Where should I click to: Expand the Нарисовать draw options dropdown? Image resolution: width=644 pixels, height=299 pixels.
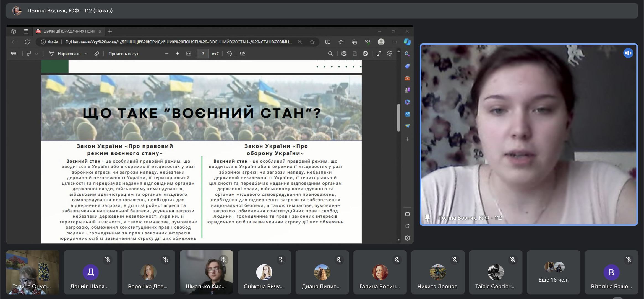[x=86, y=54]
